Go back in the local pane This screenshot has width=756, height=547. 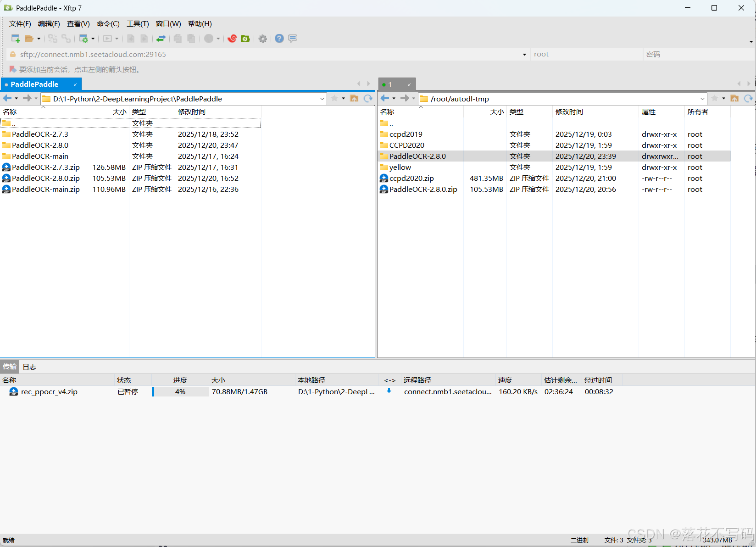tap(7, 98)
